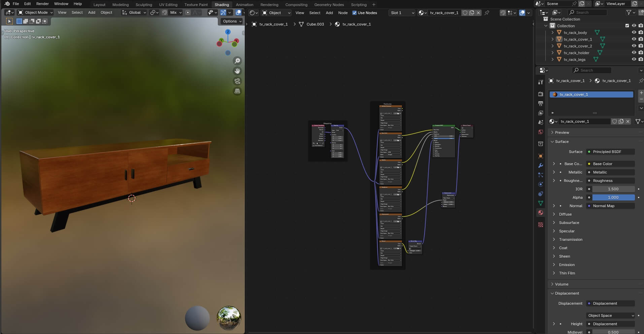644x334 pixels.
Task: Open the Render properties tab icon
Action: (x=541, y=94)
